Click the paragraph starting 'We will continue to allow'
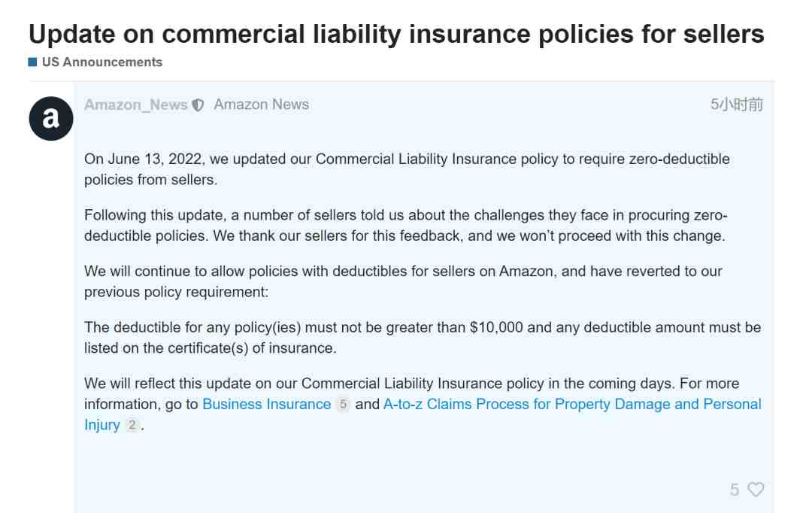Viewport: 812px width, 513px height. click(404, 281)
